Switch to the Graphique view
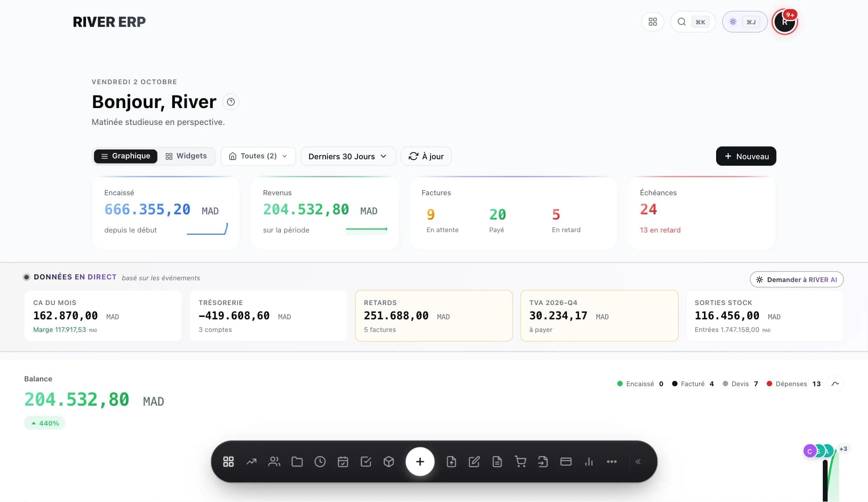Image resolution: width=868 pixels, height=502 pixels. (x=126, y=156)
